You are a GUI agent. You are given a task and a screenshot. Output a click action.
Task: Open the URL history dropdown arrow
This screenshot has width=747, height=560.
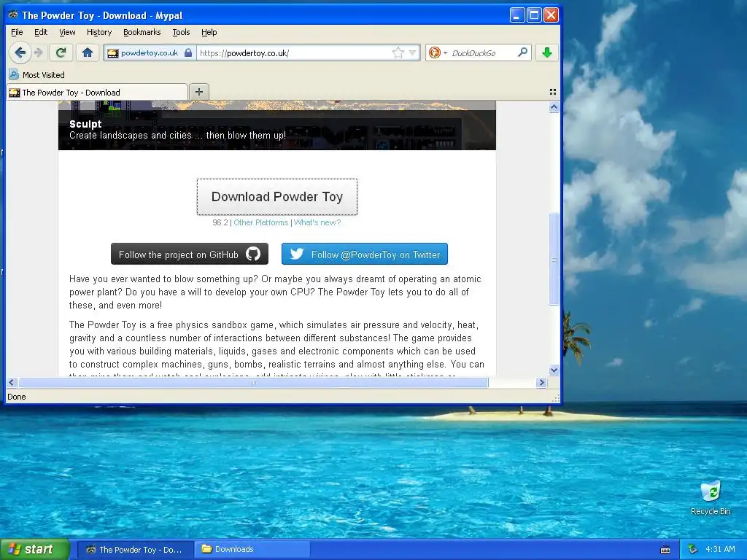tap(413, 52)
